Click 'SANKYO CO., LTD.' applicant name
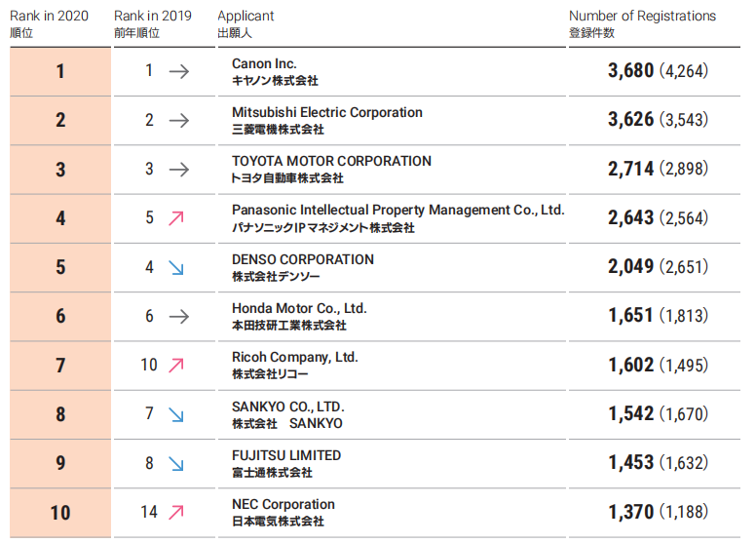The height and width of the screenshot is (543, 756). [x=288, y=407]
